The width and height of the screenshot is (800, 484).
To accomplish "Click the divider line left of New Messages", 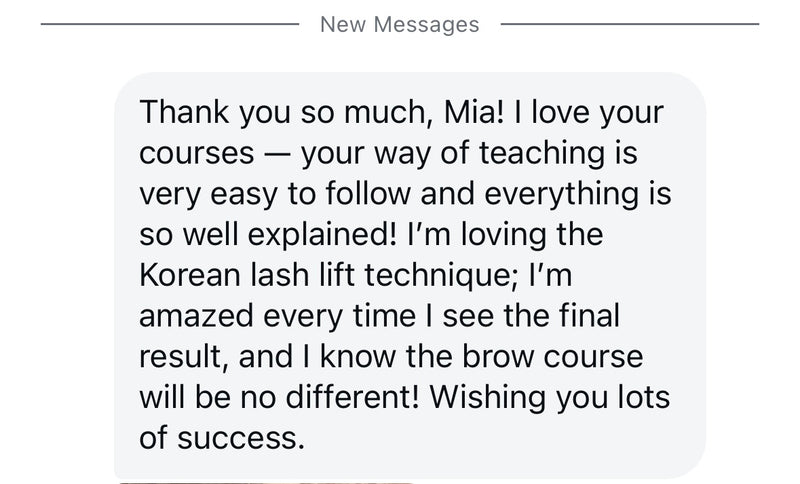I will coord(168,24).
